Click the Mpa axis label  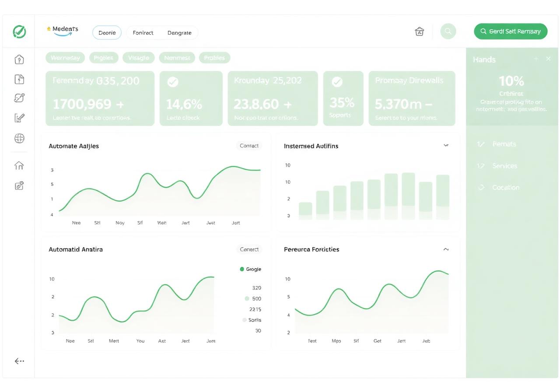pos(336,341)
